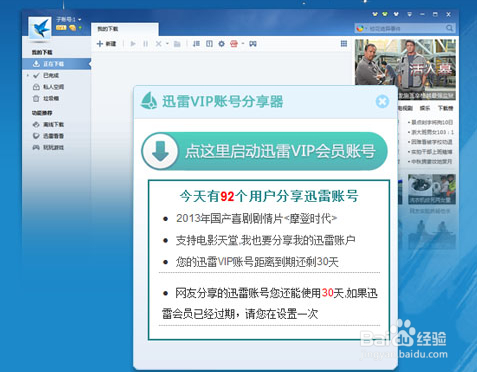Click the panel layout toolbar icon
This screenshot has height=372, width=477.
tap(209, 44)
